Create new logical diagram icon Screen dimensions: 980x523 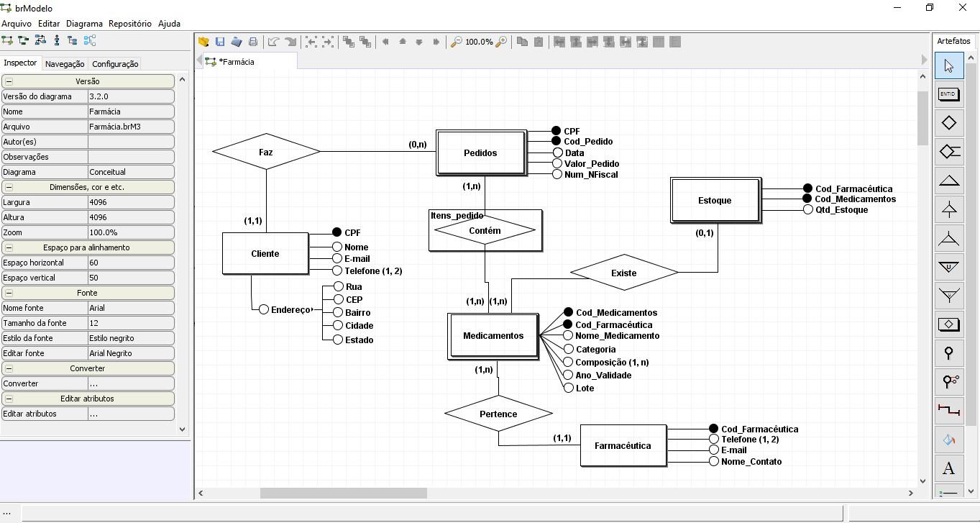(x=24, y=41)
